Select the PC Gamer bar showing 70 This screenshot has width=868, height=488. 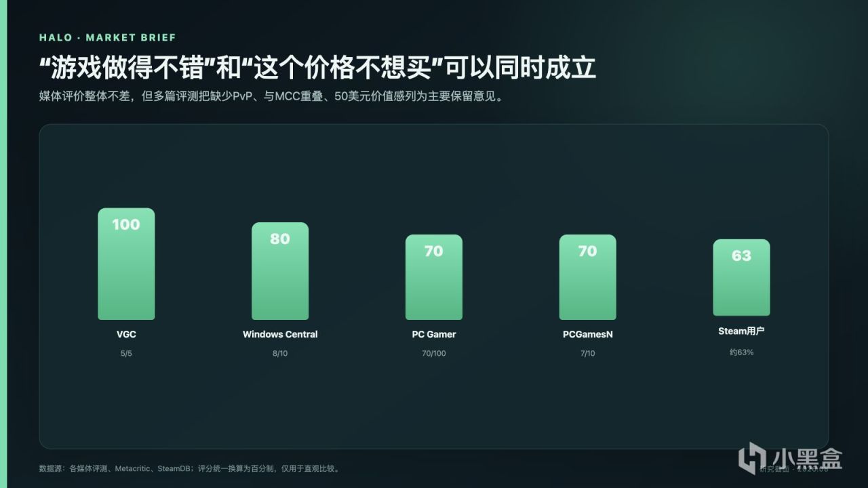click(x=434, y=277)
